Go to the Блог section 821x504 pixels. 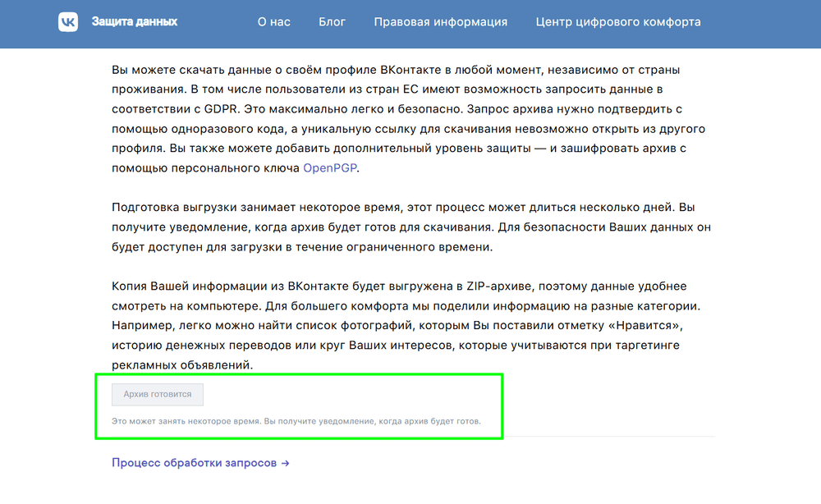click(x=332, y=22)
